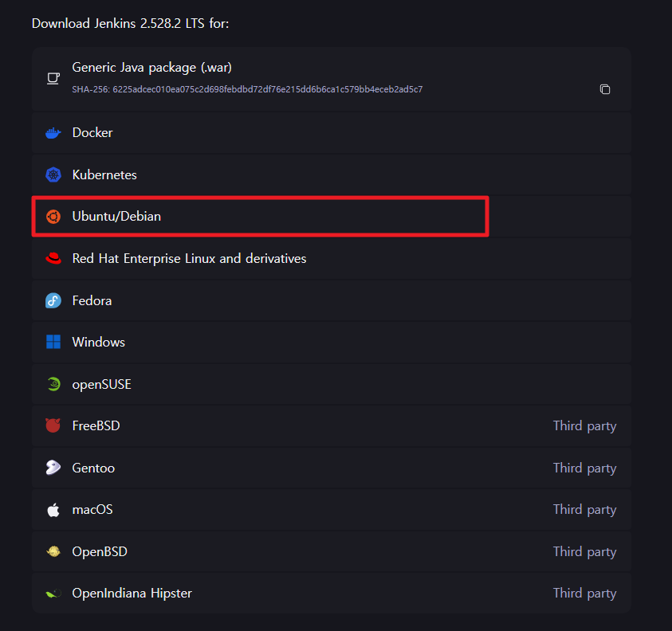Choose the Fedora download option

[332, 300]
